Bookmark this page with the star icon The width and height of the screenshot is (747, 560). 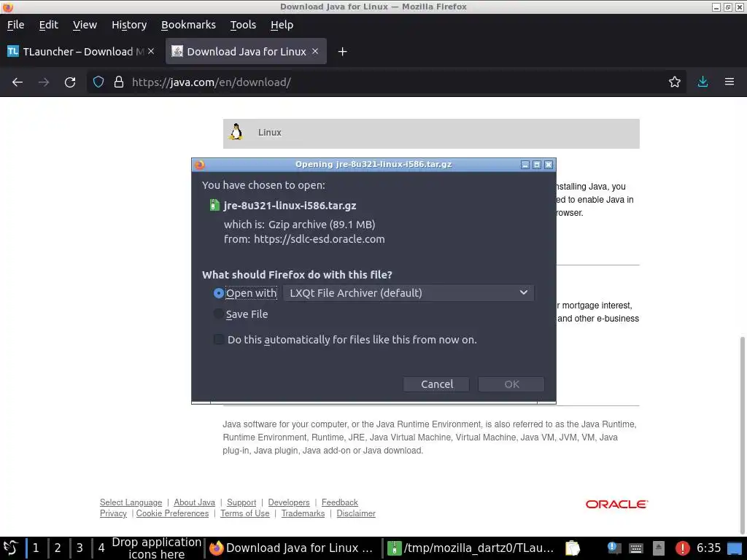(x=675, y=82)
